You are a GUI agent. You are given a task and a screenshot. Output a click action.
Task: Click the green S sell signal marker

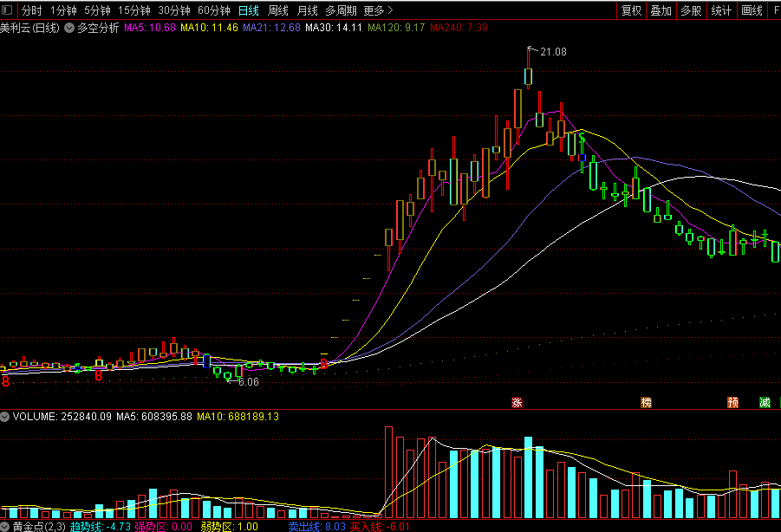coord(582,136)
